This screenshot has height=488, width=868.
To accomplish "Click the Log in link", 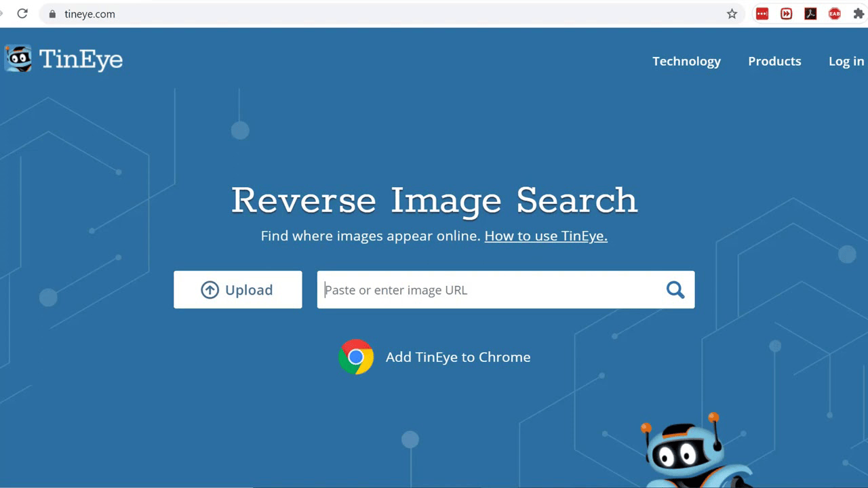I will [x=846, y=61].
